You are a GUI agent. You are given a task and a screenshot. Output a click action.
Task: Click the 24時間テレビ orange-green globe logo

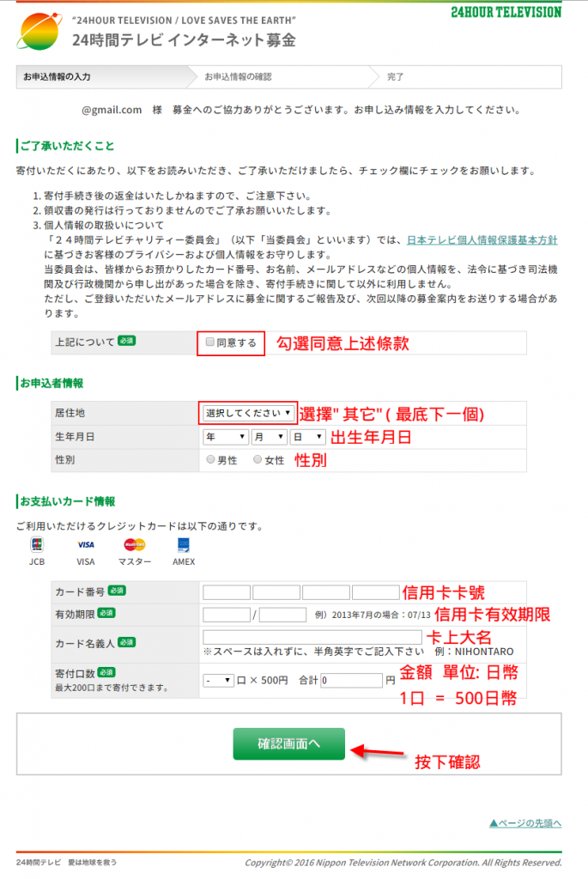tap(39, 31)
